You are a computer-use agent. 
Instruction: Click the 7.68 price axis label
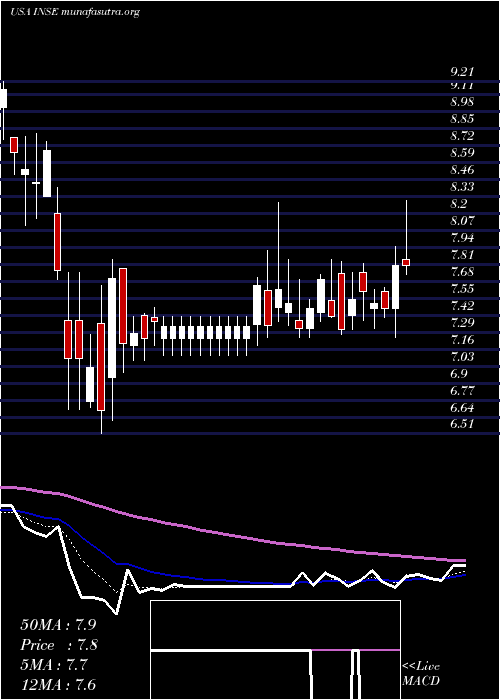(x=462, y=271)
